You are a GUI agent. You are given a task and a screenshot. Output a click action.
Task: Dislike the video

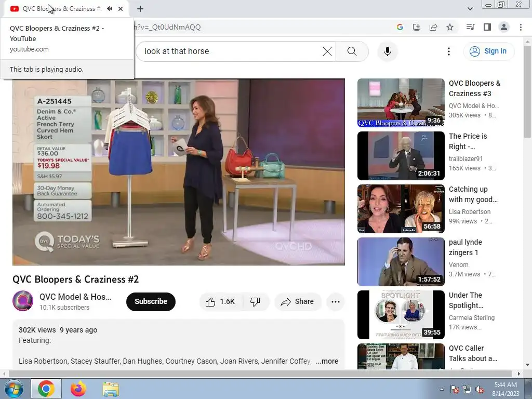coord(255,302)
